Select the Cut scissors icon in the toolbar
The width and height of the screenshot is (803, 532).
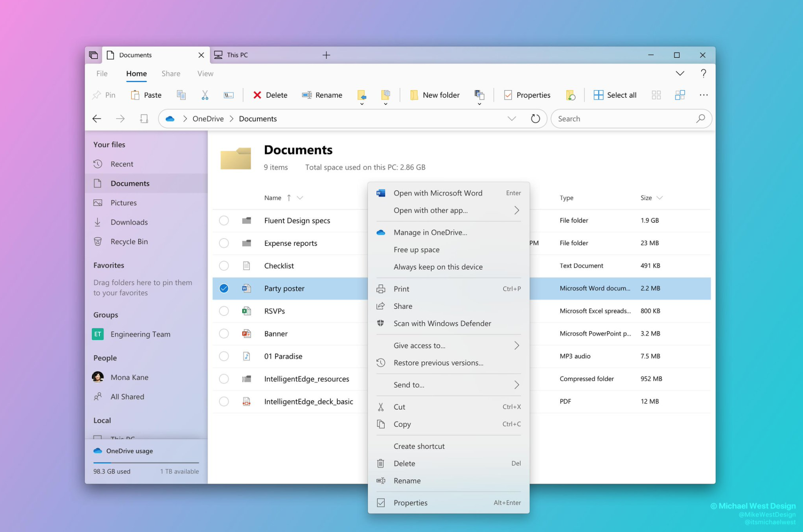click(204, 95)
